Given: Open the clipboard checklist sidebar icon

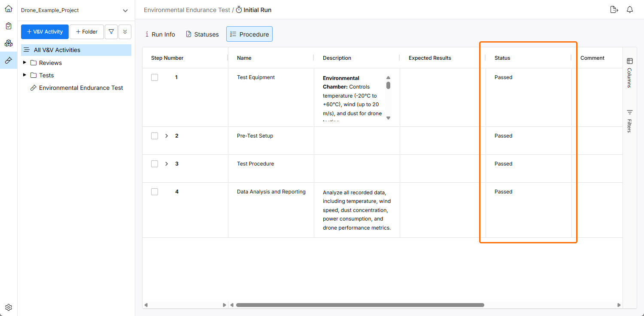Looking at the screenshot, I should pos(9,26).
